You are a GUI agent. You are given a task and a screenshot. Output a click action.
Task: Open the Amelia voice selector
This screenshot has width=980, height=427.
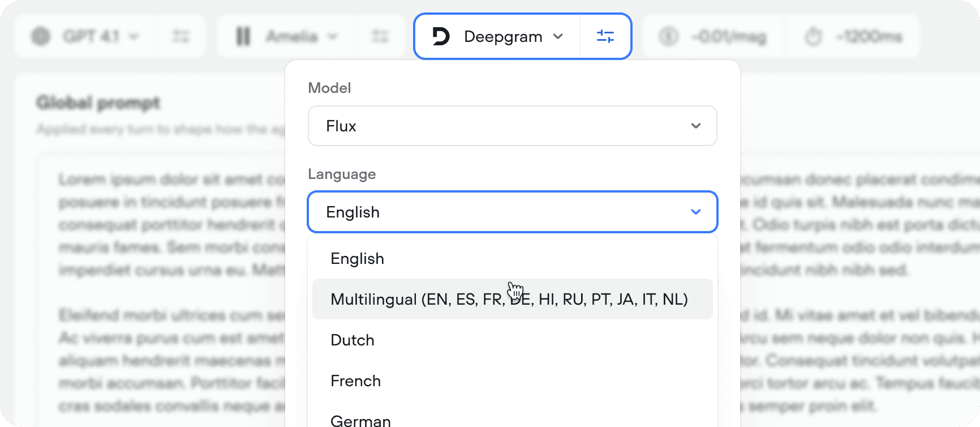[x=287, y=37]
